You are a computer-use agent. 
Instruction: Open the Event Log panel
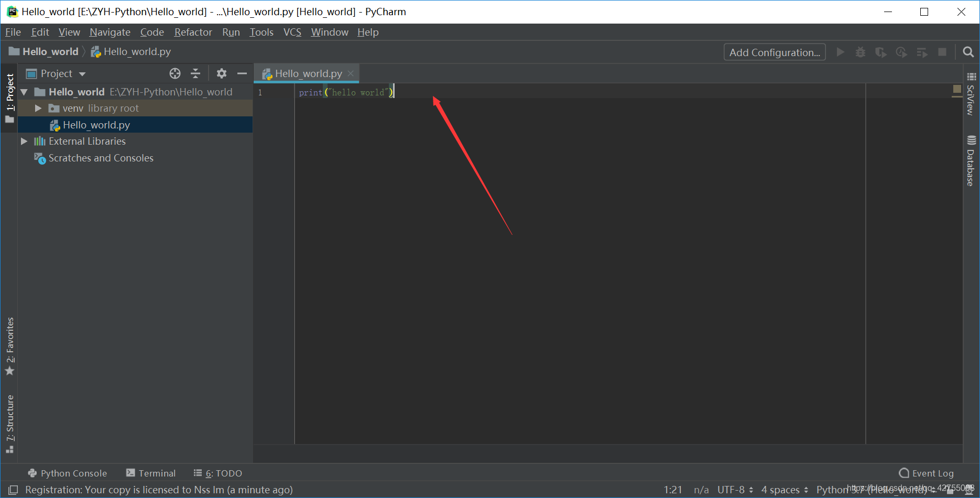click(927, 473)
